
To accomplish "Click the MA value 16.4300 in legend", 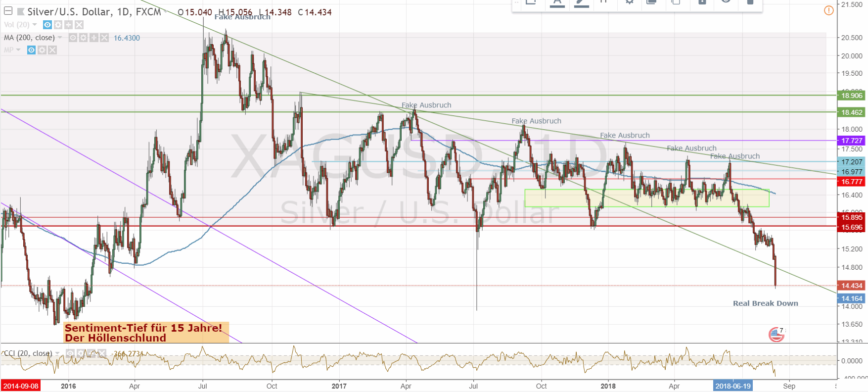I will [127, 38].
